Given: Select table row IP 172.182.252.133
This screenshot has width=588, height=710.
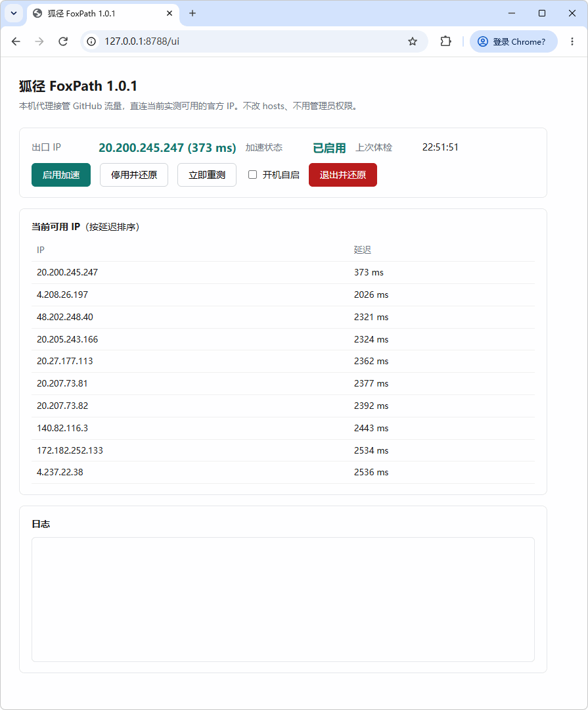Looking at the screenshot, I should pos(283,450).
